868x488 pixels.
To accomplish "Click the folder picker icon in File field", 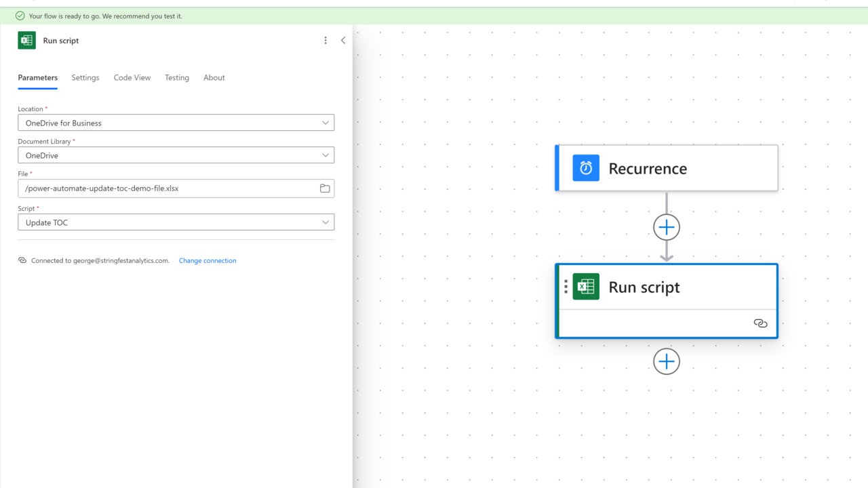I will point(325,188).
